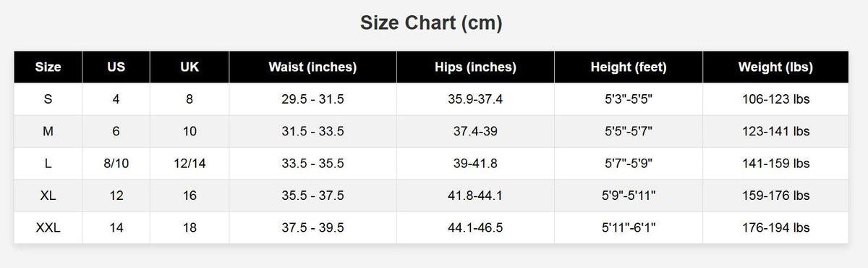The image size is (868, 268).
Task: Click hips value 44.1-46.5
Action: pyautogui.click(x=475, y=228)
